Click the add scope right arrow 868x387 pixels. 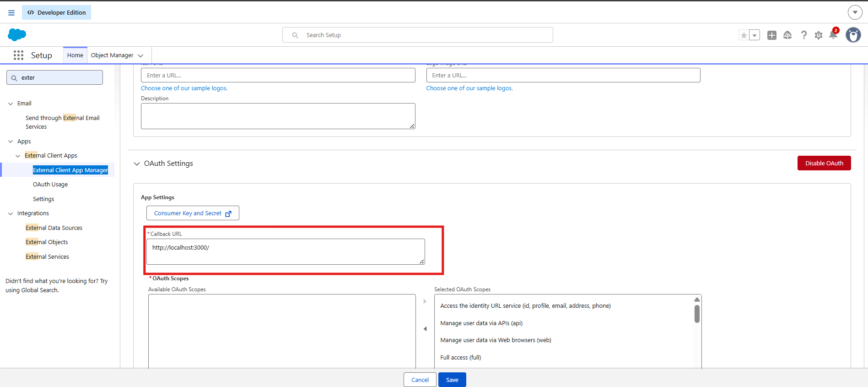pos(425,301)
